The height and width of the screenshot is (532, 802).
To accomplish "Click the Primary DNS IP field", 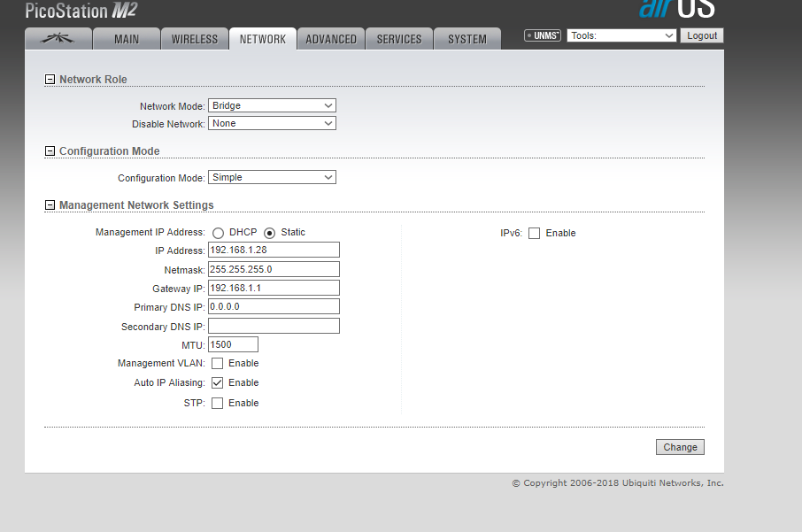I will point(274,306).
